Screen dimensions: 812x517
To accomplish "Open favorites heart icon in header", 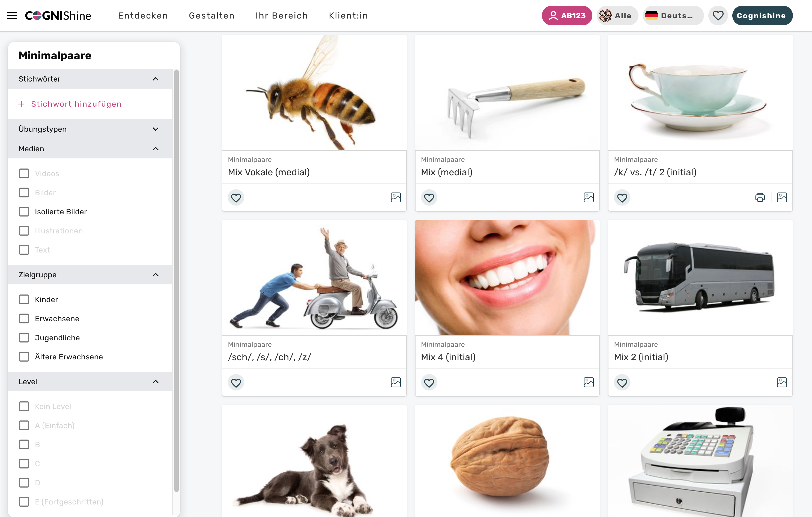I will tap(718, 16).
